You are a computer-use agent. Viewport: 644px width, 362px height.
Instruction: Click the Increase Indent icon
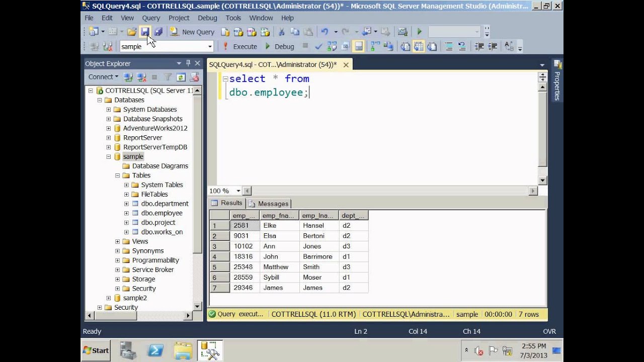[493, 46]
